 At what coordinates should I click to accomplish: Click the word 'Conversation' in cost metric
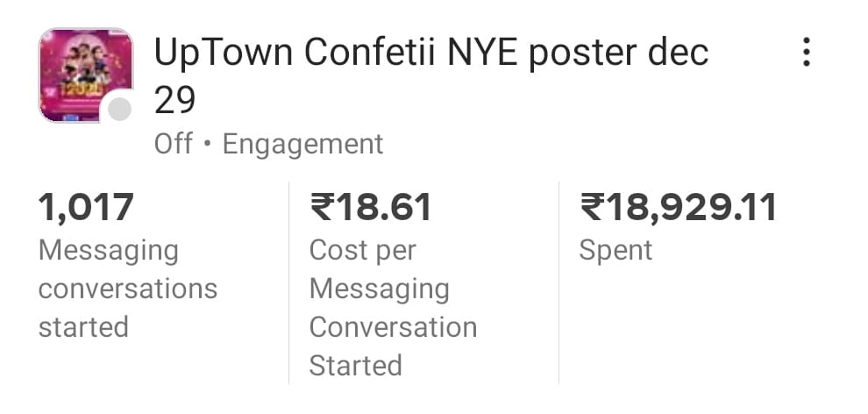click(x=393, y=327)
